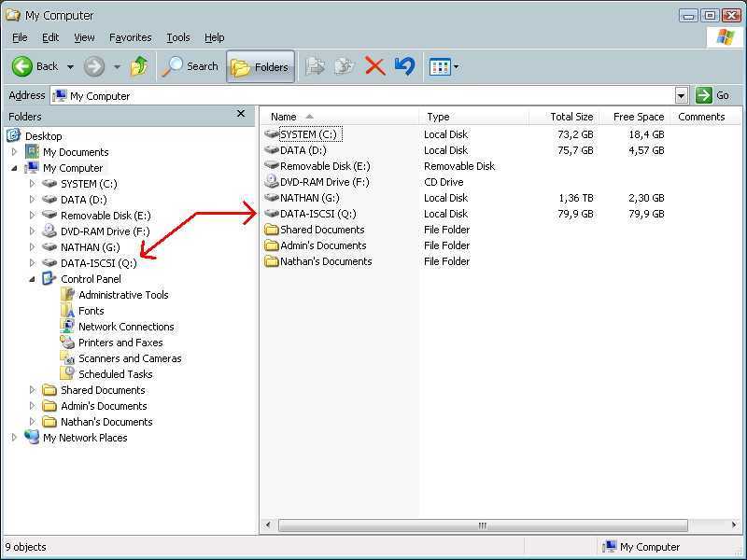Select Shared Documents in the folder tree

[x=103, y=390]
